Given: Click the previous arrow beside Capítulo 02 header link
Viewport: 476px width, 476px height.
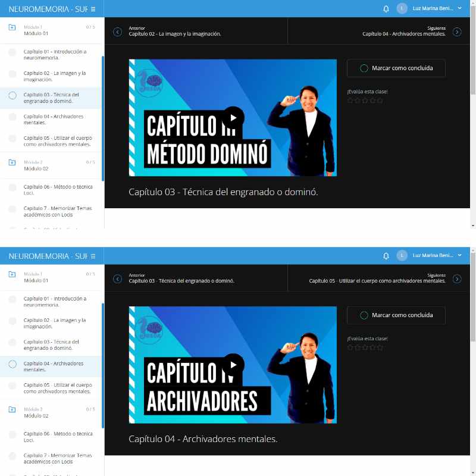Looking at the screenshot, I should (117, 32).
